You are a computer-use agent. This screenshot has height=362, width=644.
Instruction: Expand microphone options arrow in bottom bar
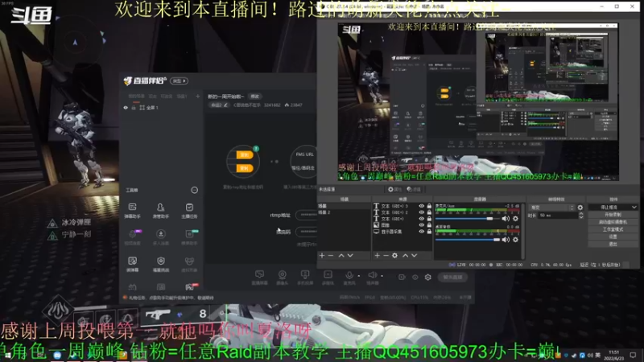click(x=358, y=276)
